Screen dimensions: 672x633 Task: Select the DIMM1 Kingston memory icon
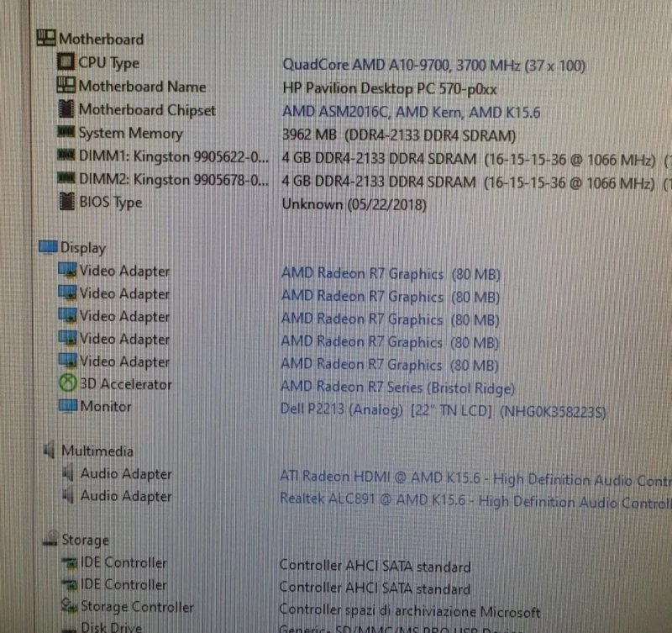(x=66, y=155)
